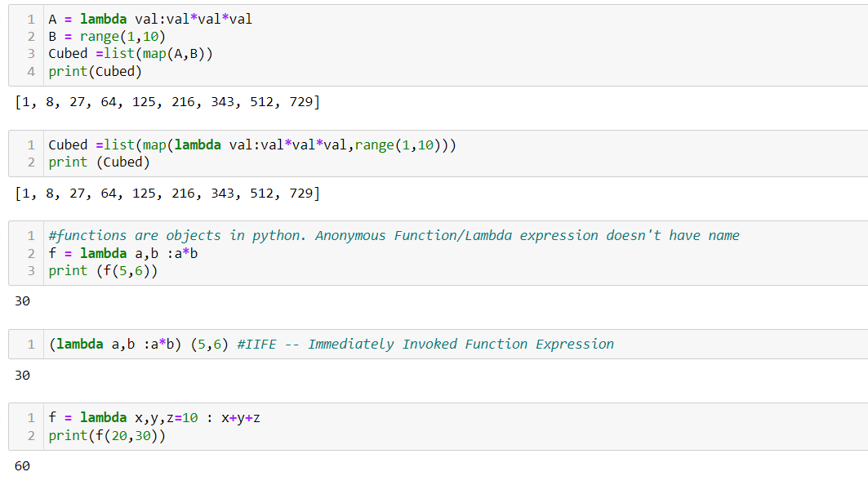Click line number 2 in last cell gutter
The image size is (868, 485).
pos(31,436)
